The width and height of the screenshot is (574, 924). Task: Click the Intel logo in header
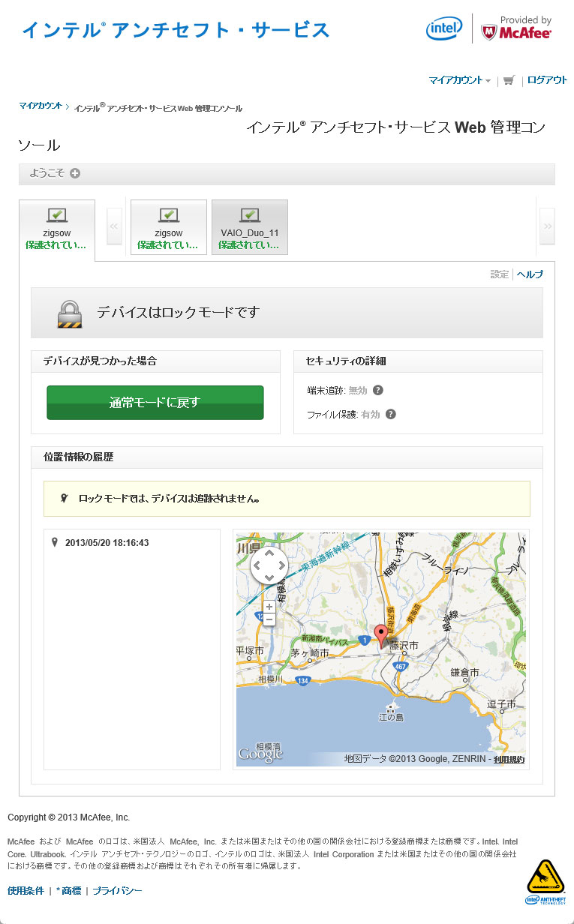click(444, 28)
